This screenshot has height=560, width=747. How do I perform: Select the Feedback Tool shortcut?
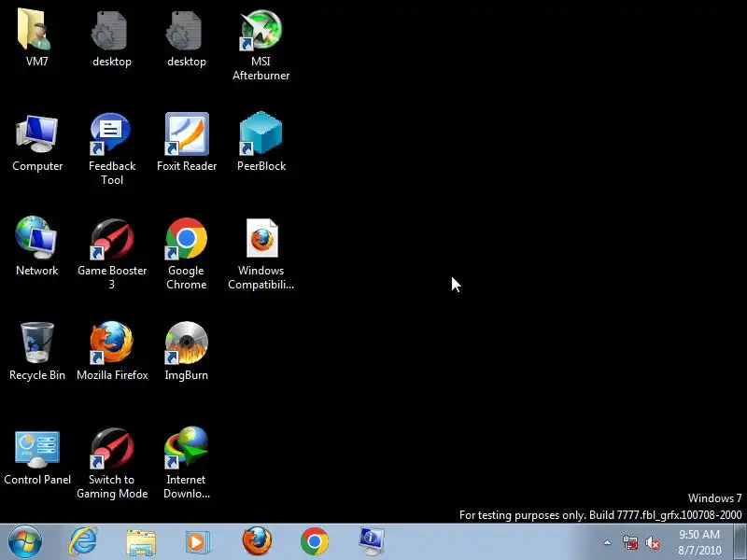[111, 135]
